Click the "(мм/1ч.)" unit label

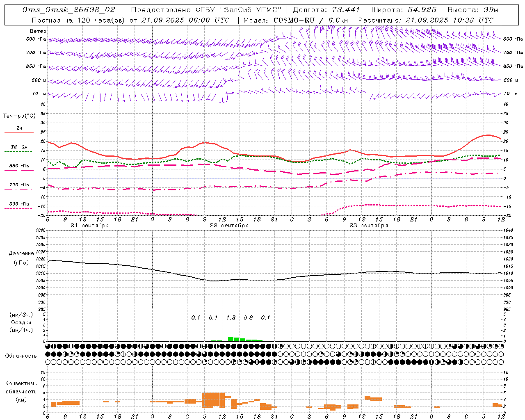pos(21,330)
